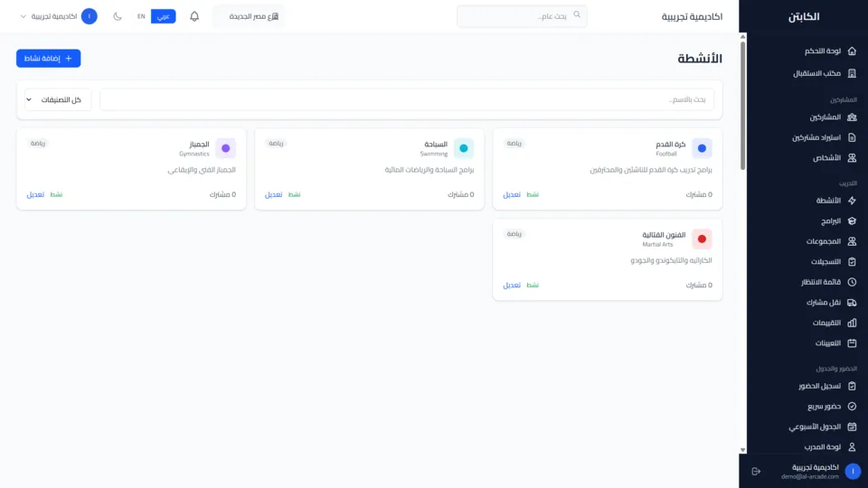
Task: Click the الكابتن app logo title
Action: coord(804,16)
